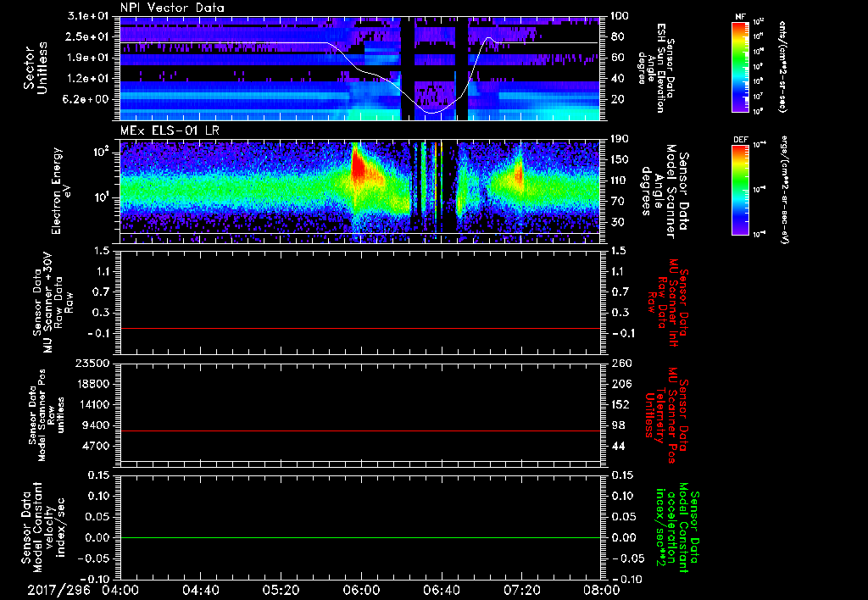Click the "06:40" time axis label

pyautogui.click(x=441, y=590)
